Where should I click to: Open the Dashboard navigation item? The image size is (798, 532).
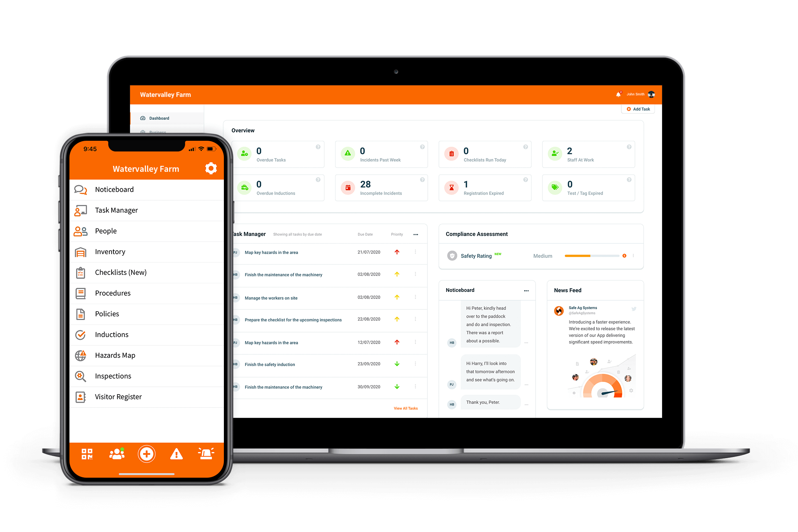[160, 118]
